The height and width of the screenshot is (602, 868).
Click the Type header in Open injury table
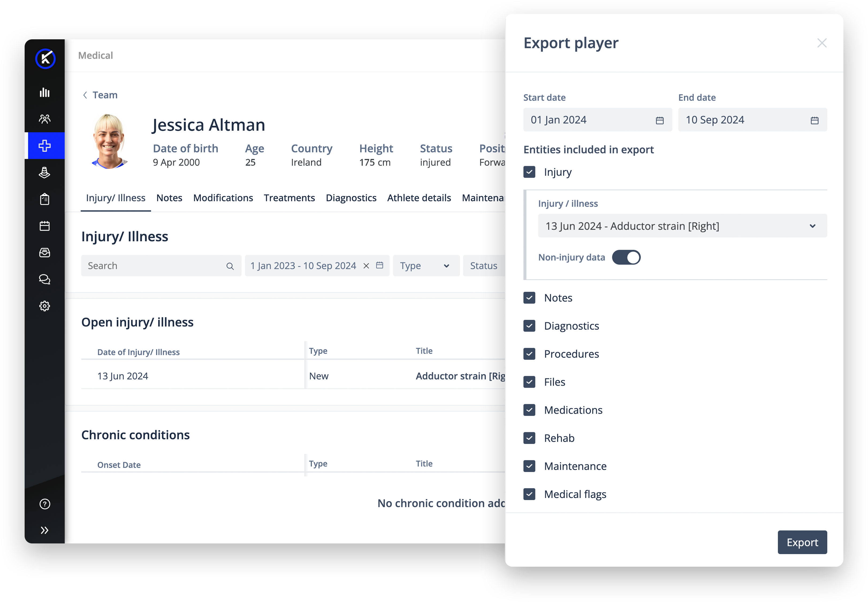point(318,351)
